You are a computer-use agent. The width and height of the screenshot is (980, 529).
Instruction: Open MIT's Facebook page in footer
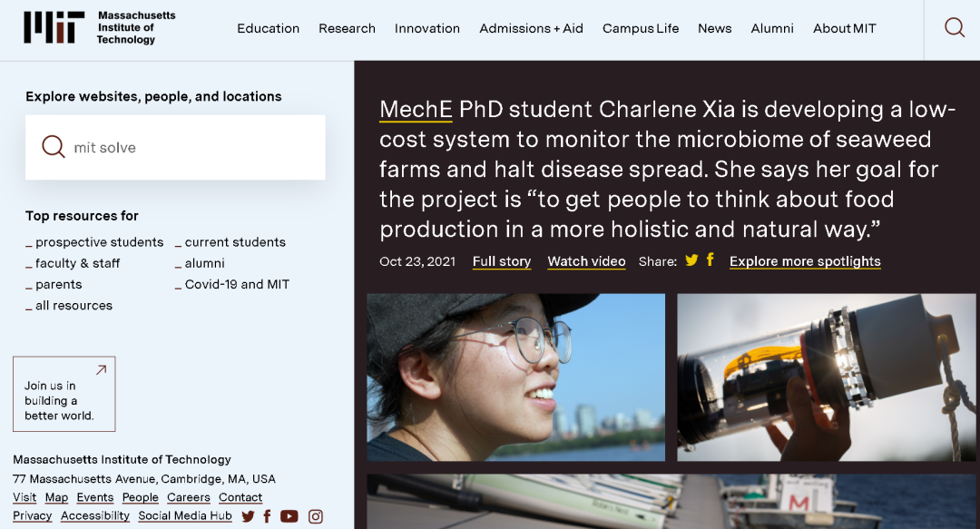[267, 516]
